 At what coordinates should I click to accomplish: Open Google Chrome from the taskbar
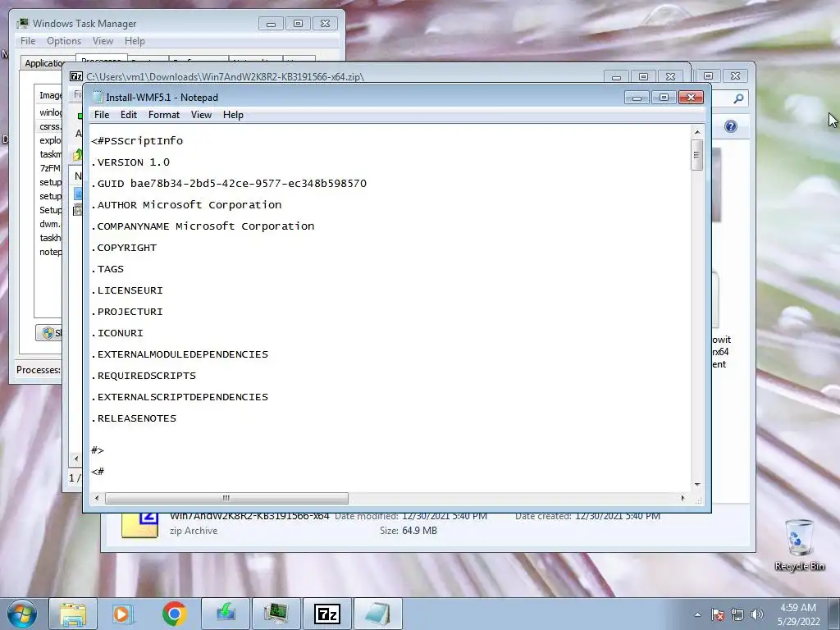pos(174,614)
